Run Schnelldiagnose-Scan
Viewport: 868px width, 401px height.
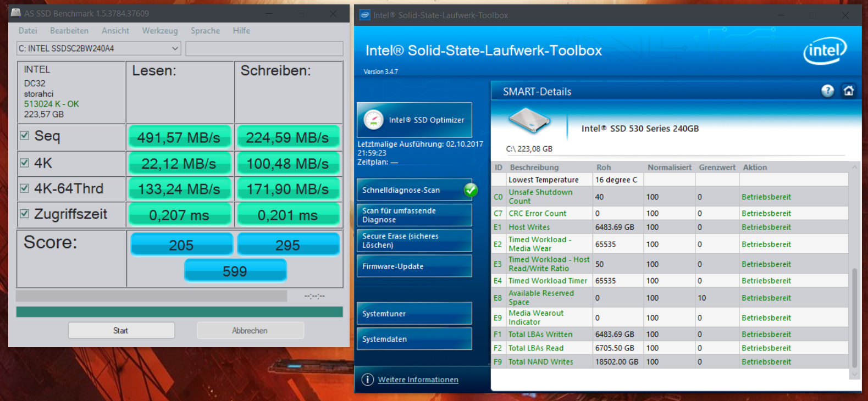[x=414, y=190]
